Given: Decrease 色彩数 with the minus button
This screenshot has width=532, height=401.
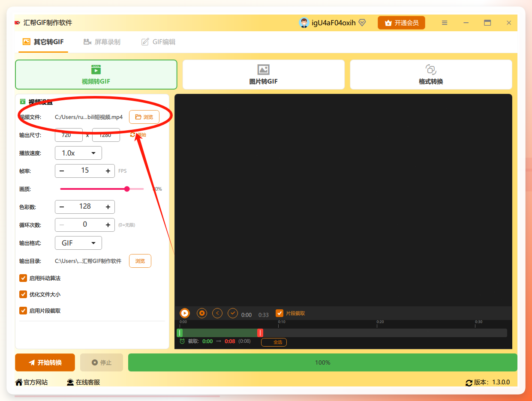Looking at the screenshot, I should (x=62, y=207).
